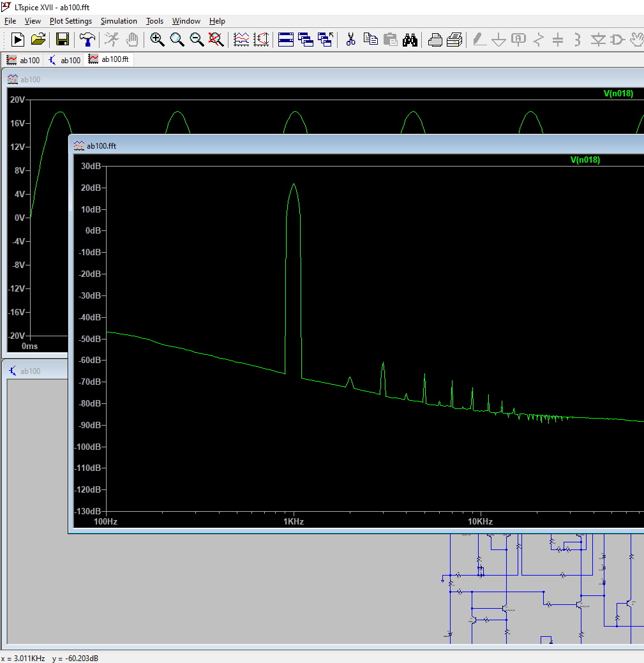This screenshot has width=644, height=663.
Task: Click the 0ms time axis label
Action: [29, 346]
